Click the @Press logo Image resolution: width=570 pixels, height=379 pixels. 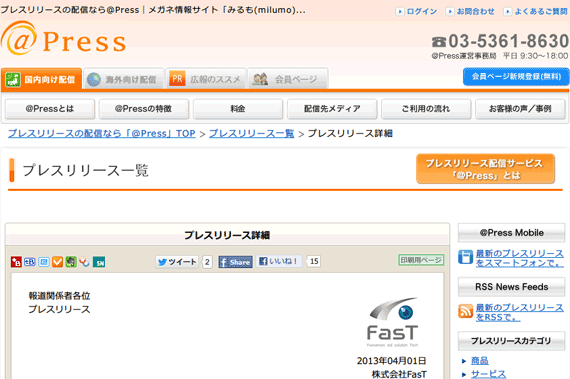click(64, 39)
